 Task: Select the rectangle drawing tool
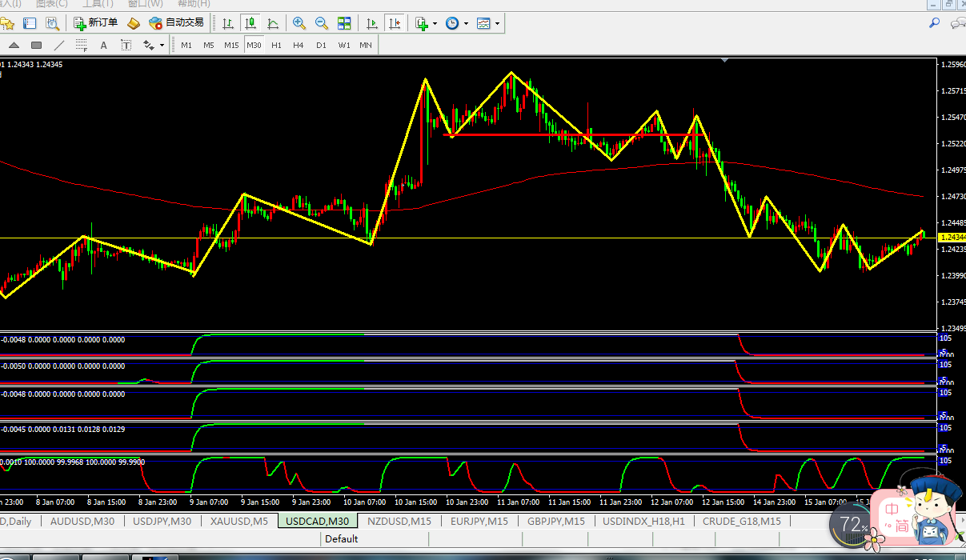point(36,45)
